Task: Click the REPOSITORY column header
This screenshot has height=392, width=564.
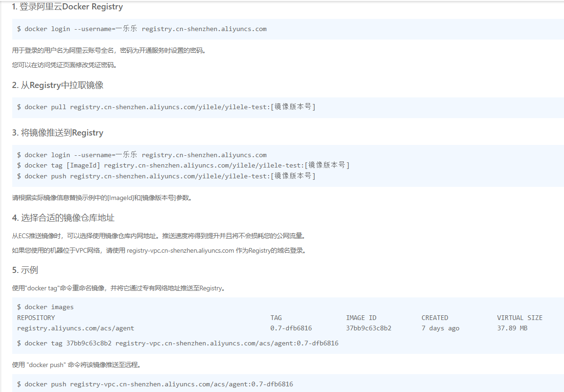Action: [x=36, y=318]
